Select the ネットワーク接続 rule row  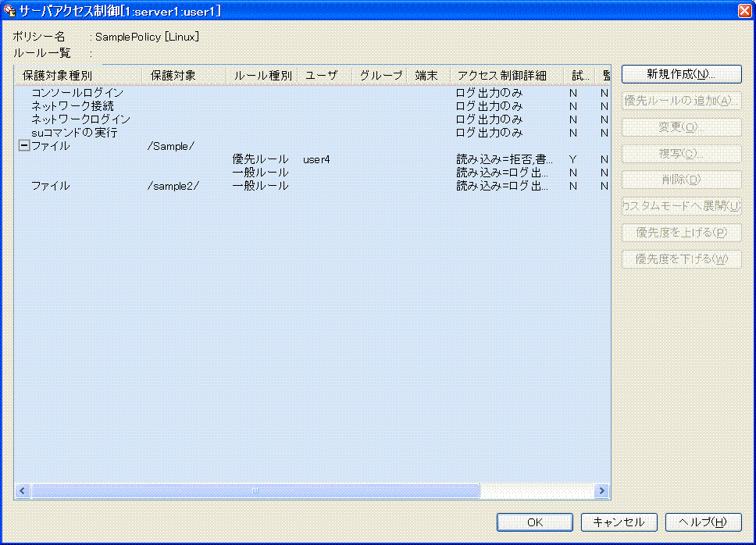[x=312, y=106]
